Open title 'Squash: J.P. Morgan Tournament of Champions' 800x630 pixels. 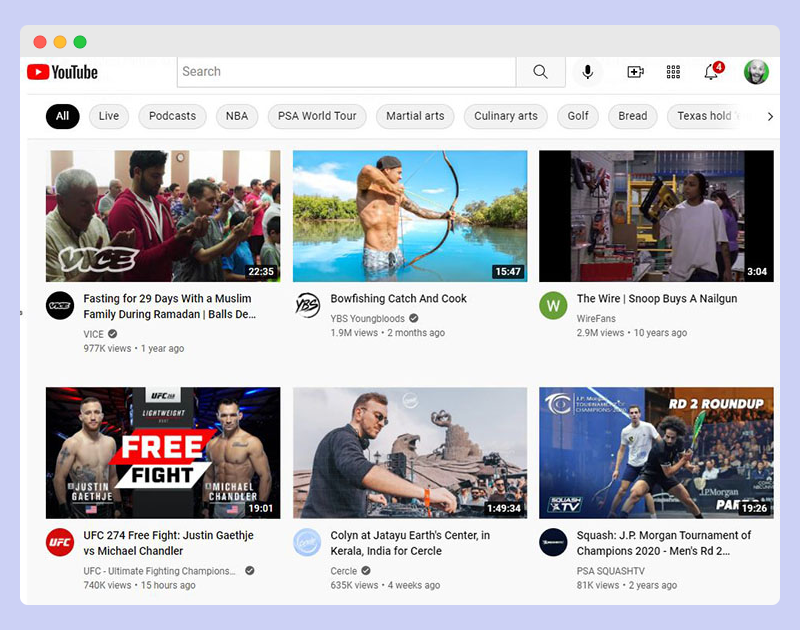point(664,543)
